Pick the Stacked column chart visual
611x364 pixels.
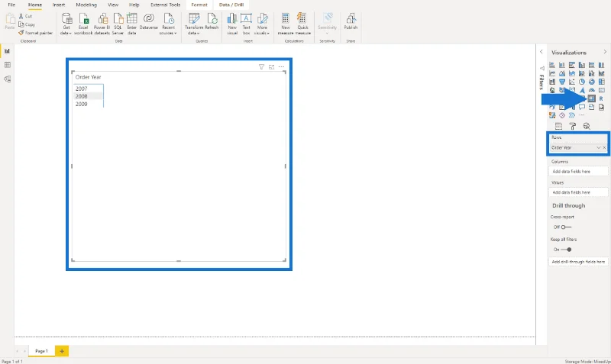point(562,65)
